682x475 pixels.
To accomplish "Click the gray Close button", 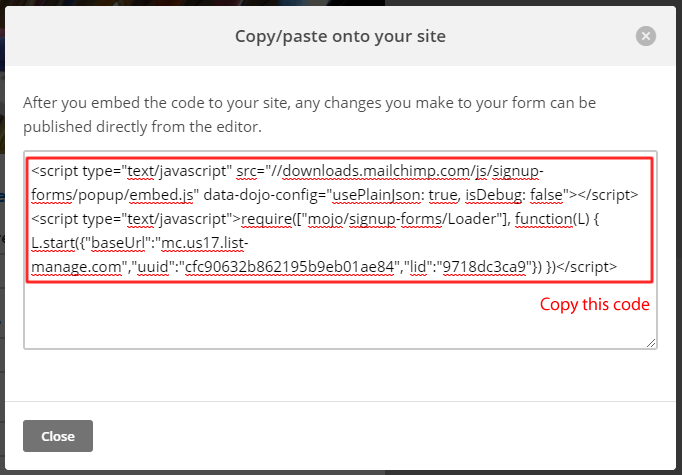I will tap(58, 436).
